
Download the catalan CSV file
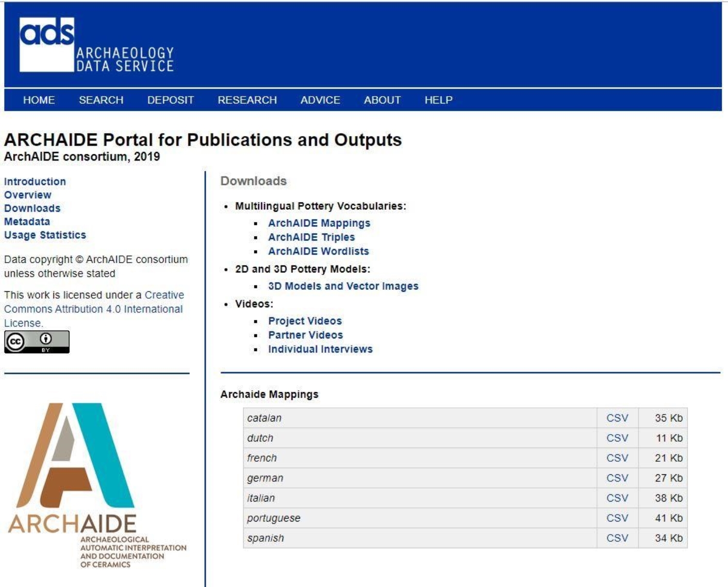tap(617, 418)
